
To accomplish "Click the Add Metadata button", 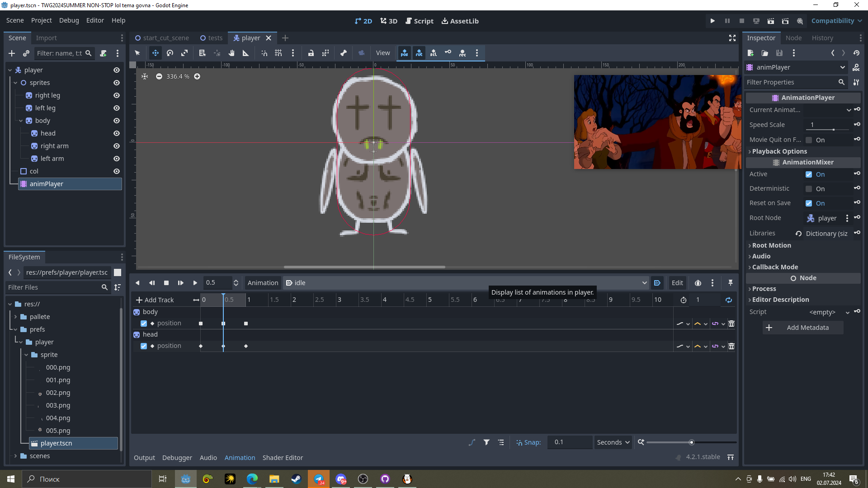I will click(803, 328).
